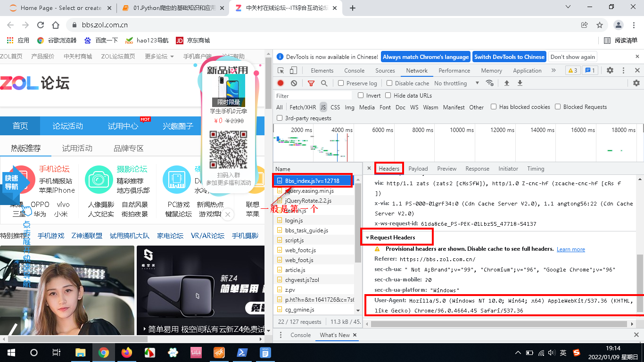The width and height of the screenshot is (644, 362).
Task: Open the No throttling dropdown
Action: coord(456,83)
